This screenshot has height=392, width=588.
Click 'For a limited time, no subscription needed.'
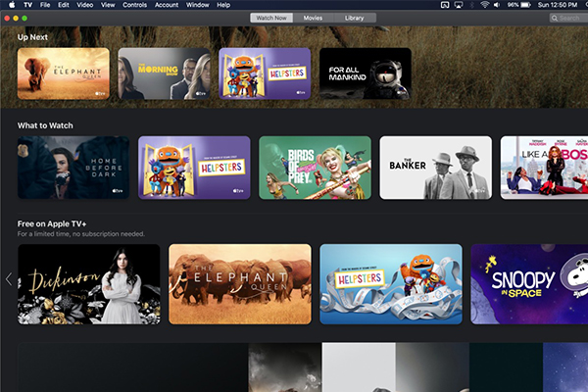pyautogui.click(x=81, y=234)
